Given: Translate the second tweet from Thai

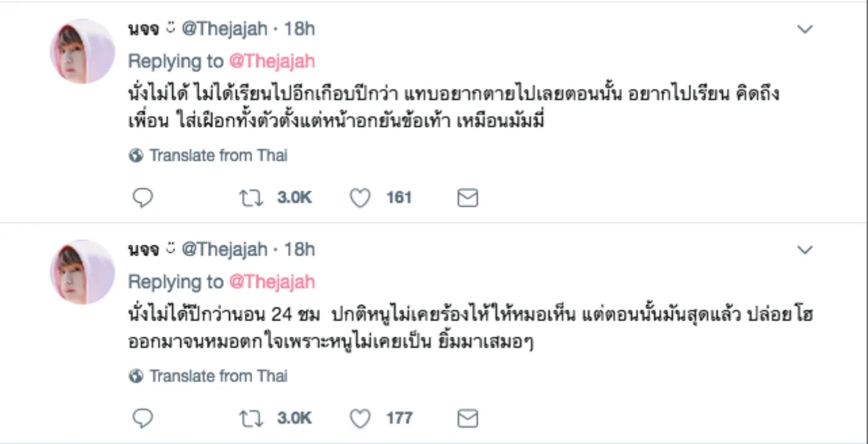Looking at the screenshot, I should coord(218,376).
